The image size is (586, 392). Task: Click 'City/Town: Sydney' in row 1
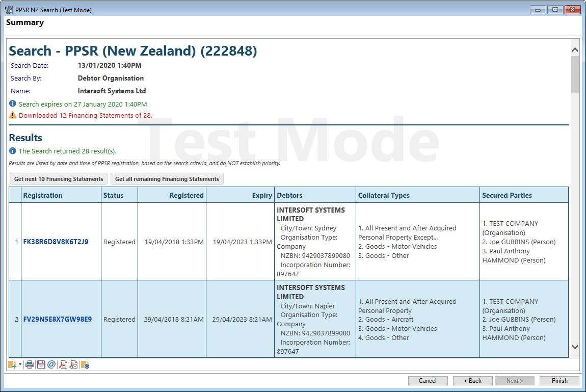[308, 228]
